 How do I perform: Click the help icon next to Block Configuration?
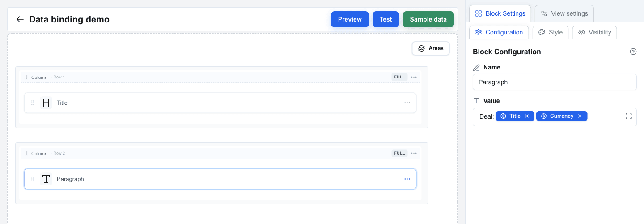click(633, 52)
